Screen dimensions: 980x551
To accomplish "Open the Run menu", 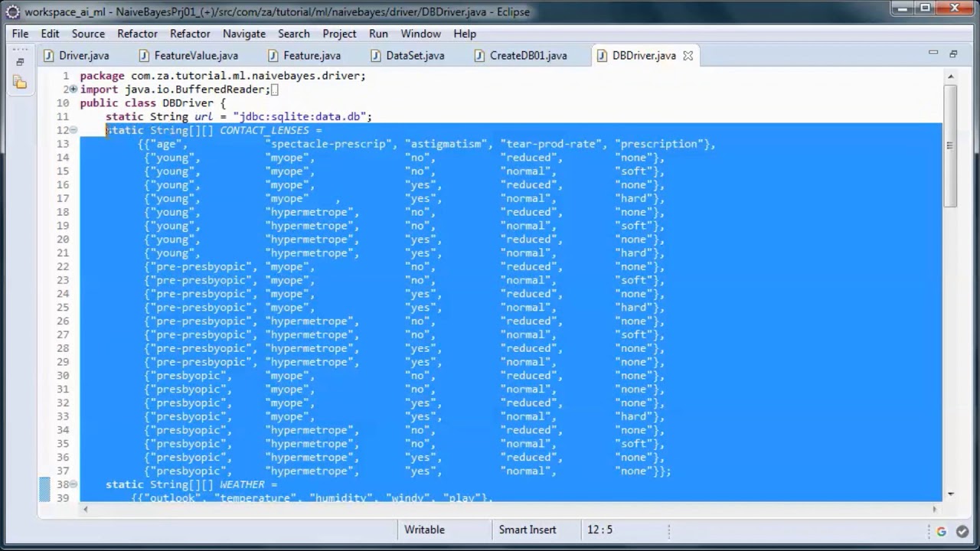I will pos(378,34).
